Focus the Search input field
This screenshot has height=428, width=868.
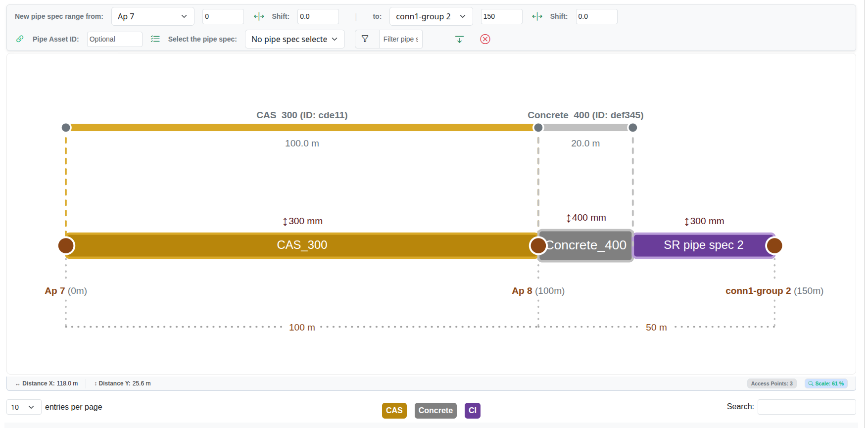(807, 407)
